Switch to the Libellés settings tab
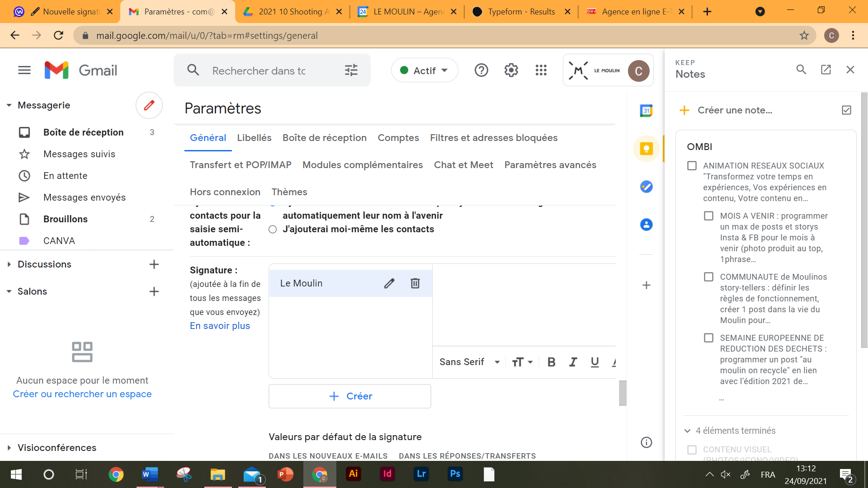The width and height of the screenshot is (868, 488). click(254, 138)
